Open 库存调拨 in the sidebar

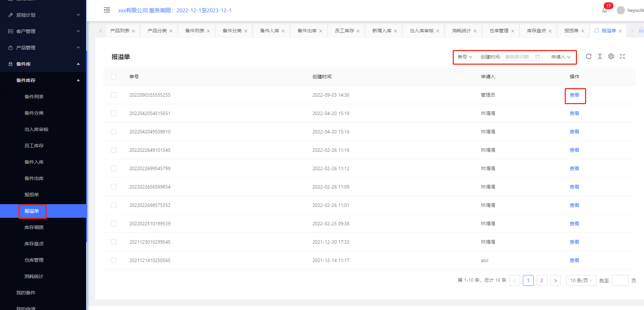[x=34, y=227]
